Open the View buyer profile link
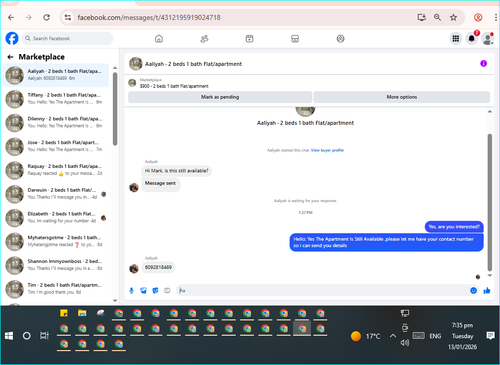Screen dimensions: 500x365 pos(327,150)
